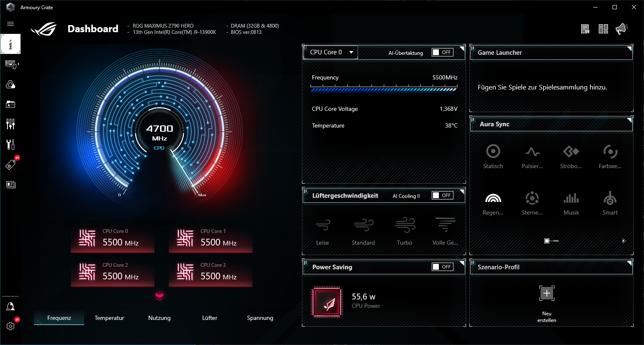
Task: Open the Game Library sidebar icon
Action: pyautogui.click(x=10, y=104)
